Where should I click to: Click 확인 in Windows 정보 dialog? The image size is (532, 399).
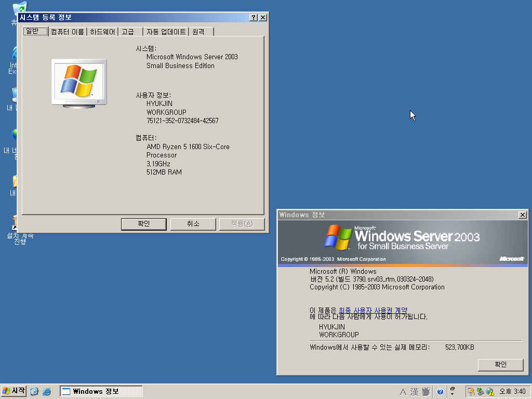pyautogui.click(x=500, y=365)
